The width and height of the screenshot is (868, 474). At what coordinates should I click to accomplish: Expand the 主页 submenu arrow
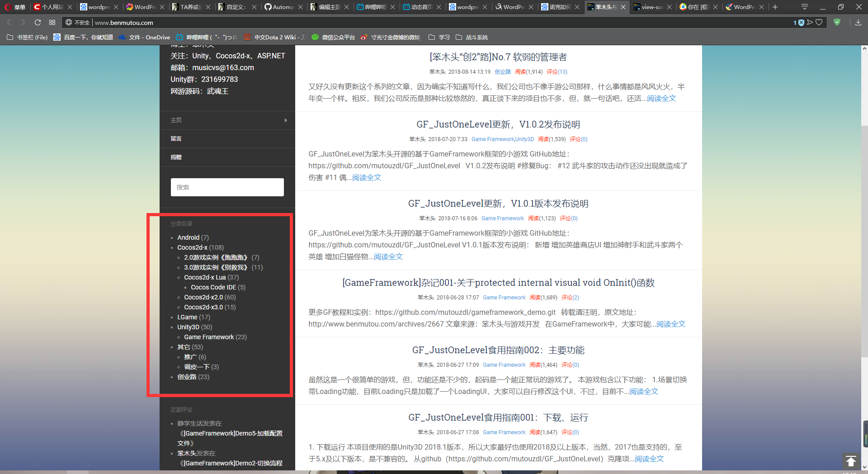click(x=286, y=120)
